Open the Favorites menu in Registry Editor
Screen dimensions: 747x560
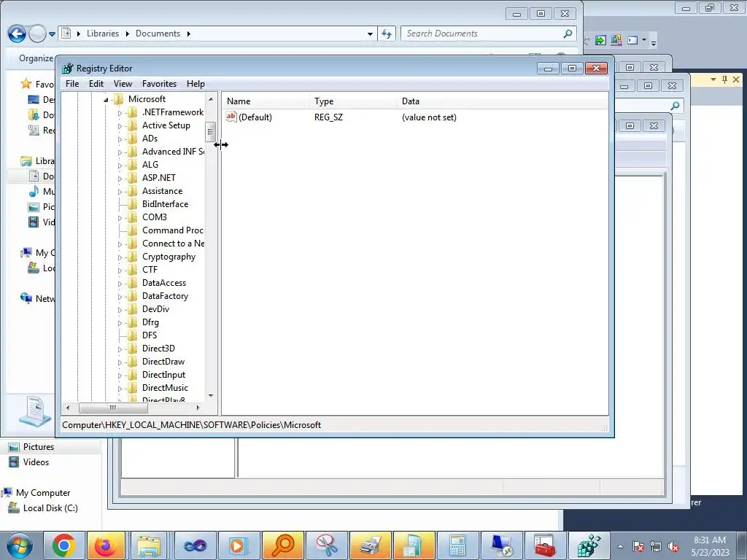[x=159, y=84]
